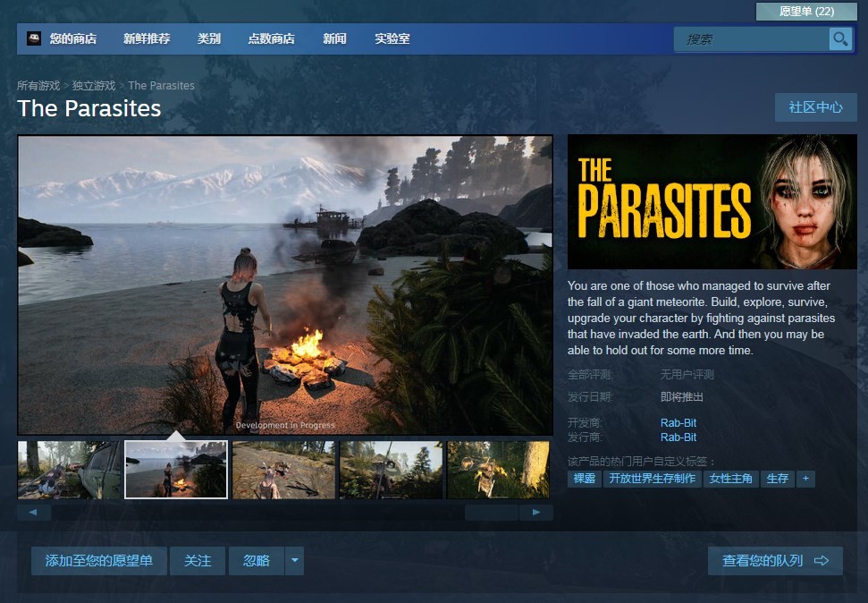
Task: Click the plus icon to add tags
Action: point(805,479)
